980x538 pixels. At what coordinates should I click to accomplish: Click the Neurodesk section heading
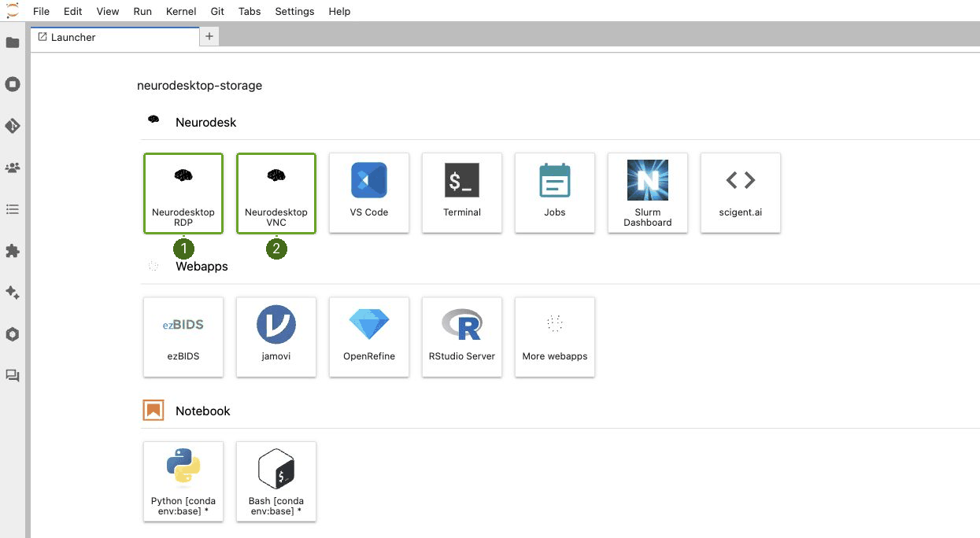click(x=205, y=122)
